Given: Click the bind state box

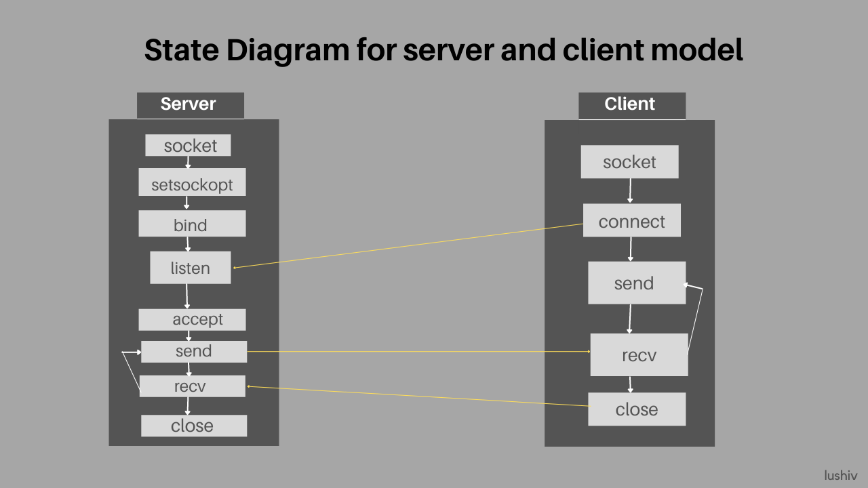Looking at the screenshot, I should click(192, 224).
